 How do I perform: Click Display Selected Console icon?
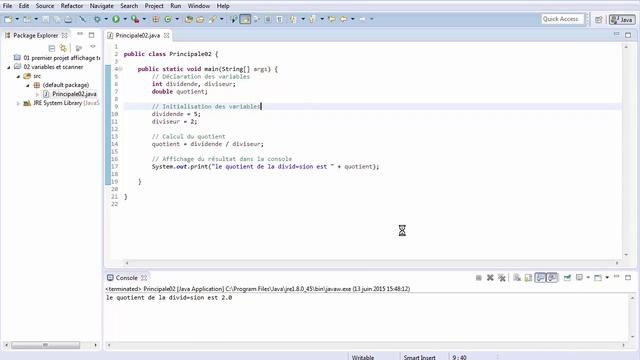[x=579, y=278]
